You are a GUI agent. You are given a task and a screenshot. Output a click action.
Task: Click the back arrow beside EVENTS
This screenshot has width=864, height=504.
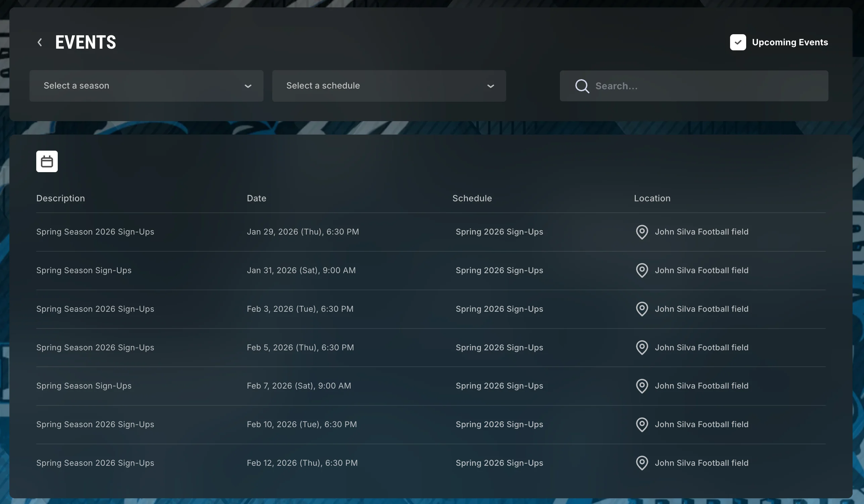coord(40,42)
